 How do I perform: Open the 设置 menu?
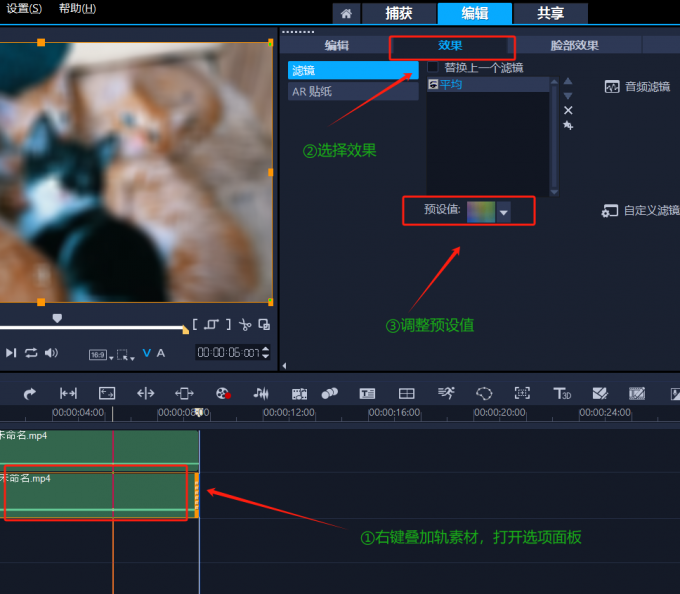(x=24, y=8)
